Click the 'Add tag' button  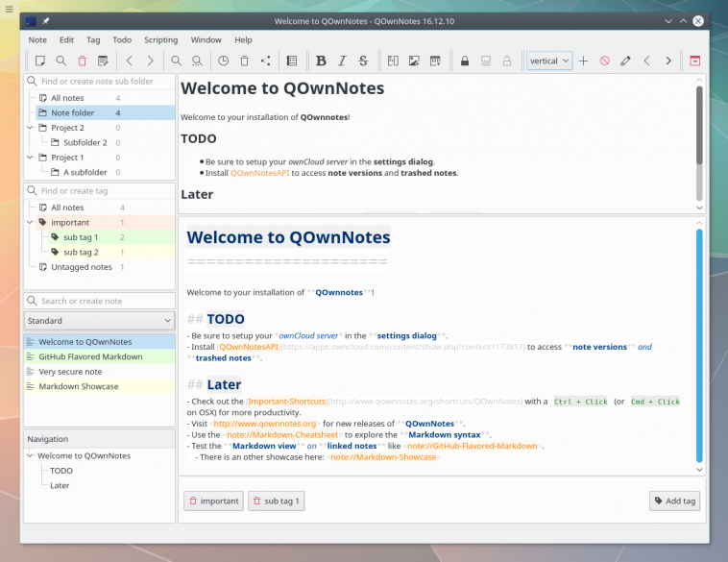pos(675,501)
